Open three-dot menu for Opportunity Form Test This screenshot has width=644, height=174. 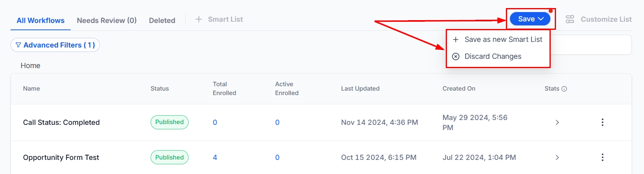point(602,157)
